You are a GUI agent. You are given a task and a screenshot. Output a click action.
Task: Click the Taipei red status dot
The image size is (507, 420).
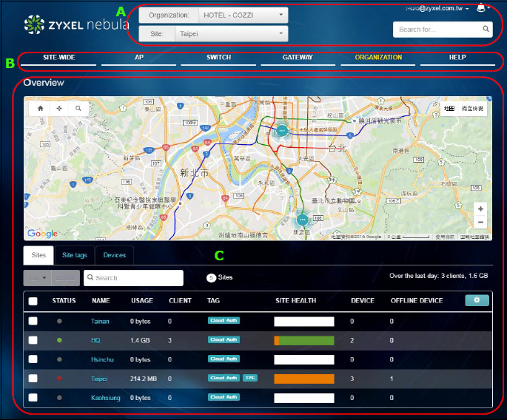pyautogui.click(x=59, y=379)
